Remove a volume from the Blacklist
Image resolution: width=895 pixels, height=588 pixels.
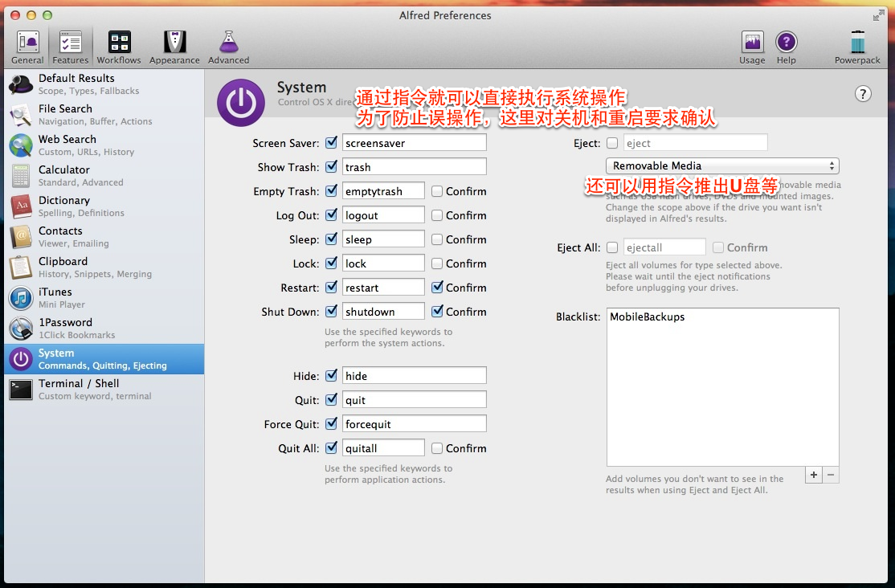click(x=831, y=475)
